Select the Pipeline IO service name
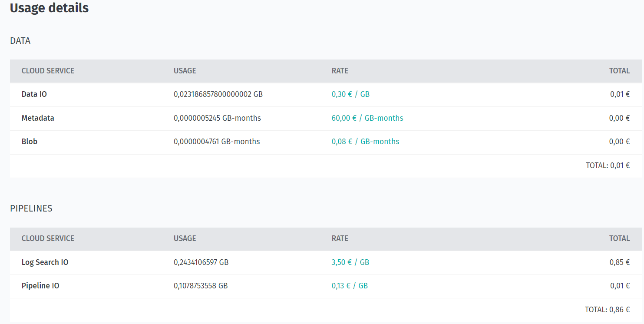The image size is (644, 324). (41, 285)
